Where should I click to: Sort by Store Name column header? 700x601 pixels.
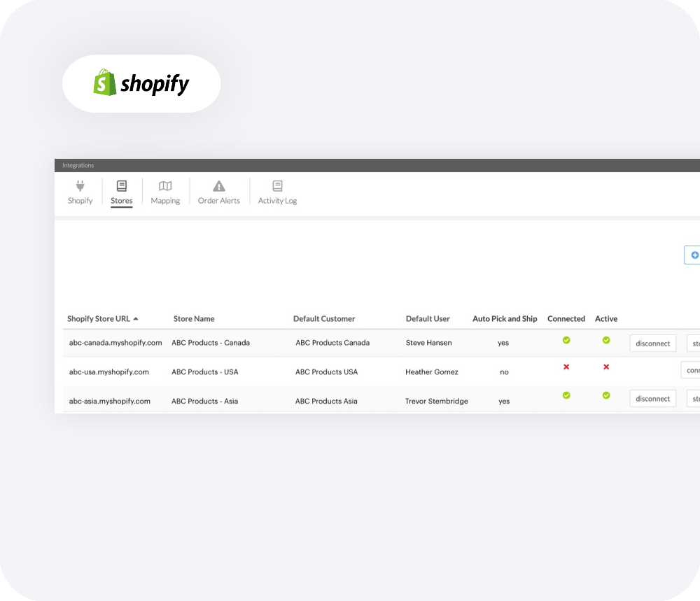pos(194,318)
